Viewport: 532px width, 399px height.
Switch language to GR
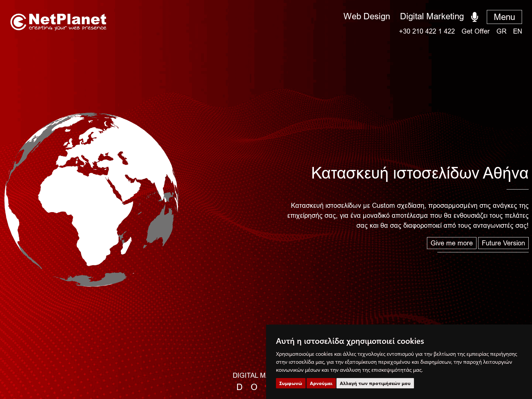tap(501, 31)
